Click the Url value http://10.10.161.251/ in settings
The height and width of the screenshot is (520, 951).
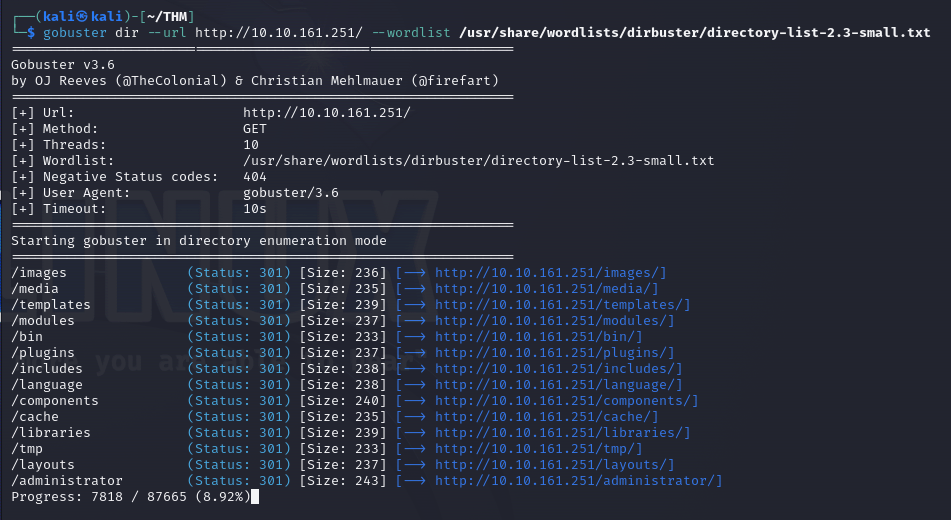tap(327, 112)
